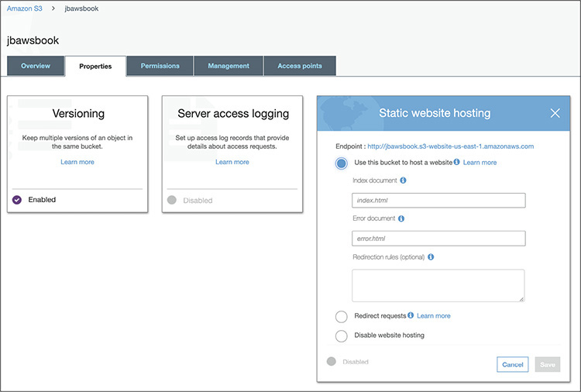Click info icon next to Redirection rules
Viewport: 581px width, 392px height.
coord(431,257)
